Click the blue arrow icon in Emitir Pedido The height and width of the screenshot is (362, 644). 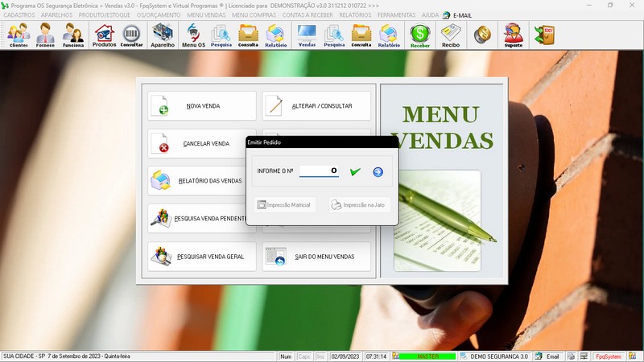tap(378, 172)
